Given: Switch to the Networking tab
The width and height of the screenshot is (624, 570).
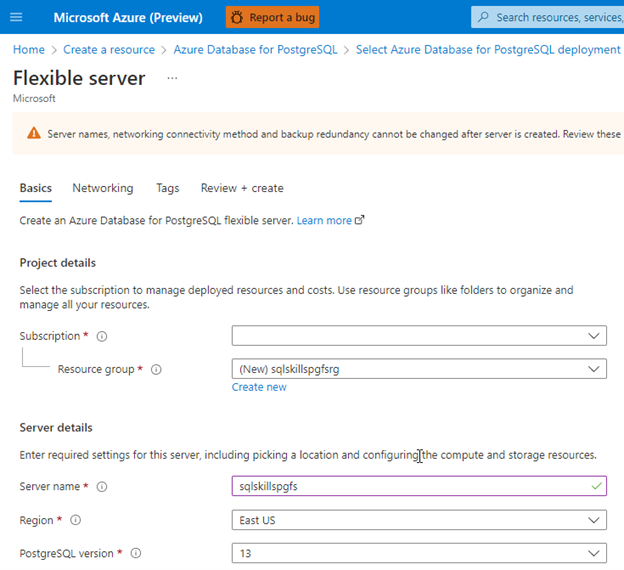Looking at the screenshot, I should coord(103,188).
